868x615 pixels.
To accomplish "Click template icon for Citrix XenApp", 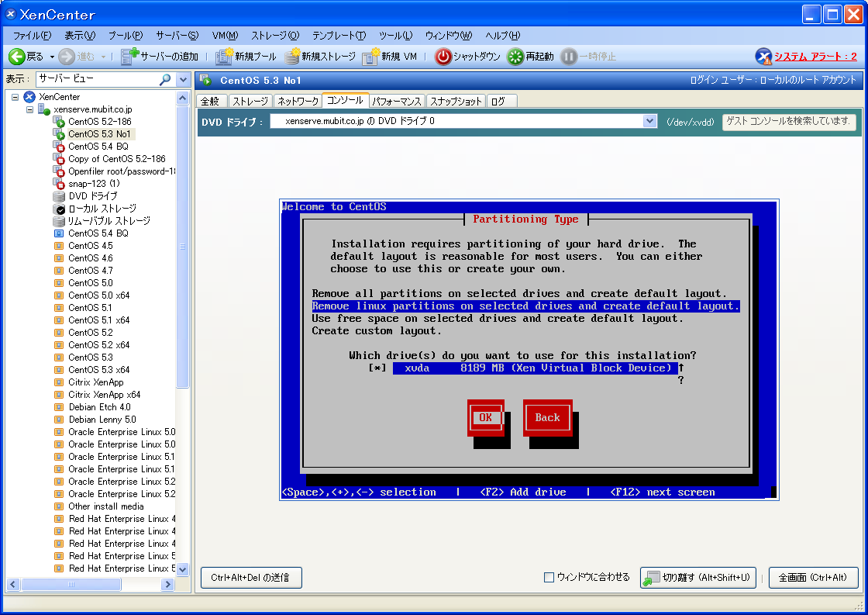I will pos(59,382).
